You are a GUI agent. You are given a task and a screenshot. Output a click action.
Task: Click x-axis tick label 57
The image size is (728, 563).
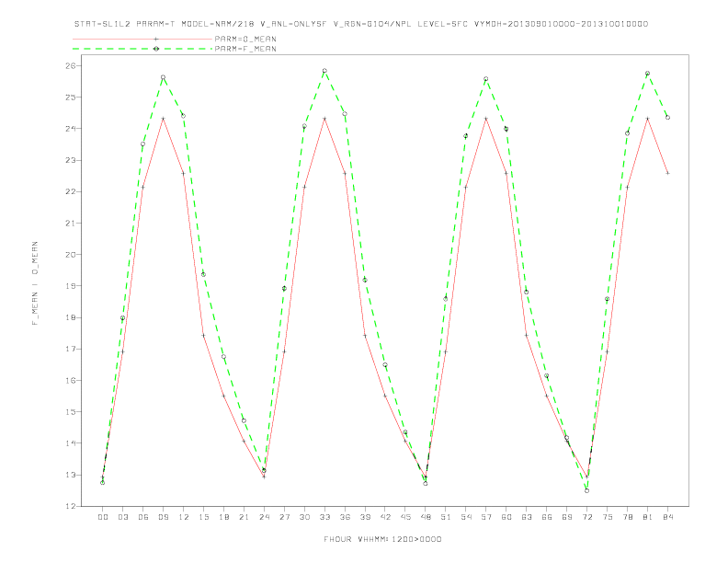[486, 517]
